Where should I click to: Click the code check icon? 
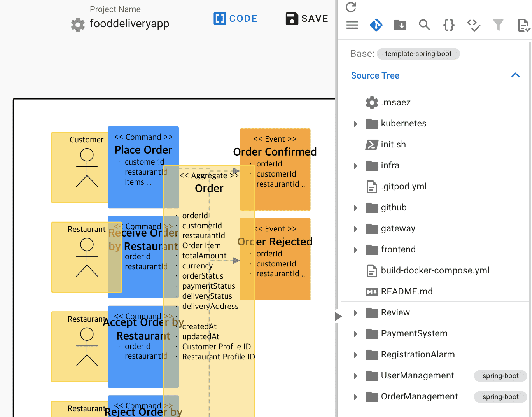[x=474, y=25]
